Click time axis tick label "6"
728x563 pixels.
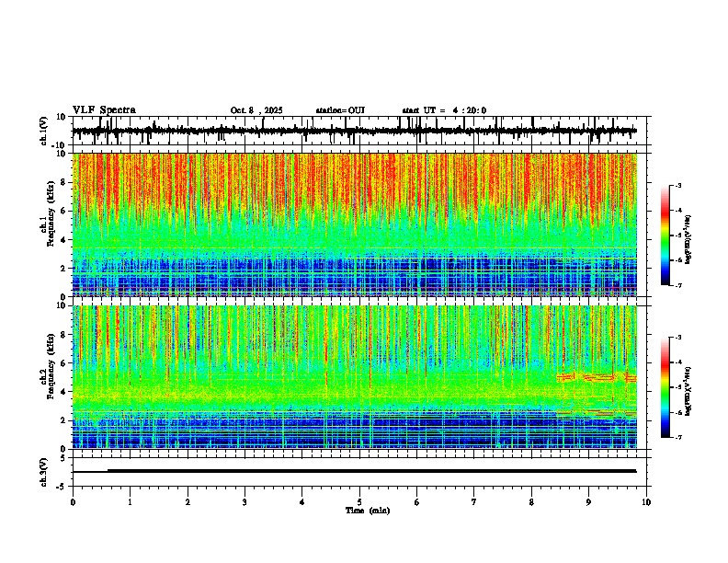pyautogui.click(x=417, y=502)
